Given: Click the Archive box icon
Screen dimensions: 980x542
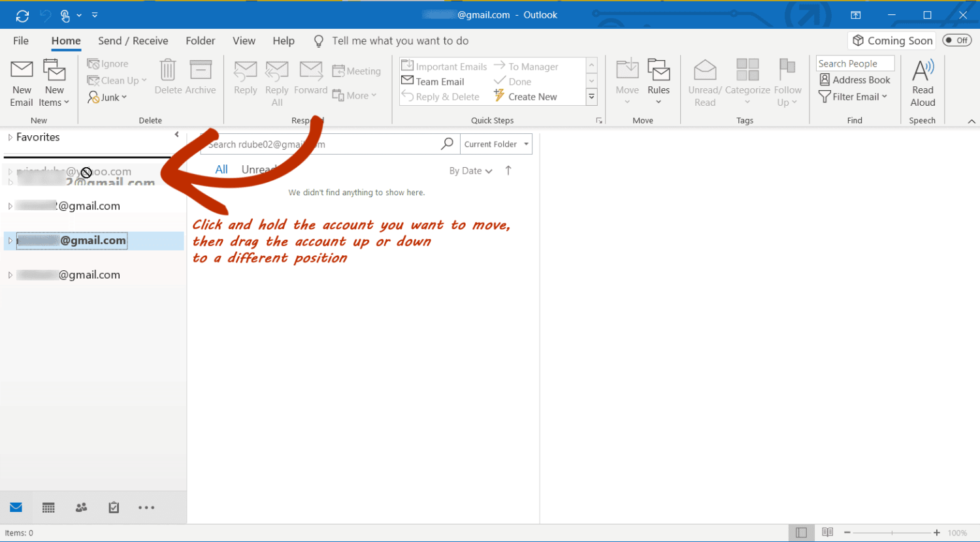Looking at the screenshot, I should click(201, 71).
